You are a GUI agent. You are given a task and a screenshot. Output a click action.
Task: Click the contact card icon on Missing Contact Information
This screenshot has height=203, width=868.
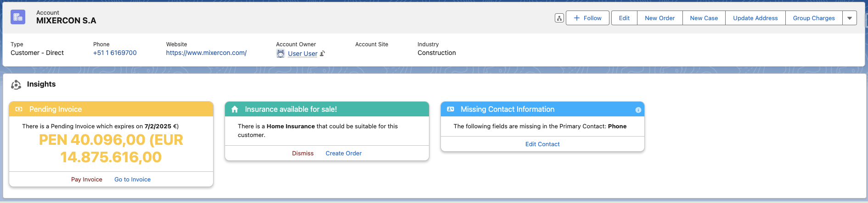[x=451, y=109]
